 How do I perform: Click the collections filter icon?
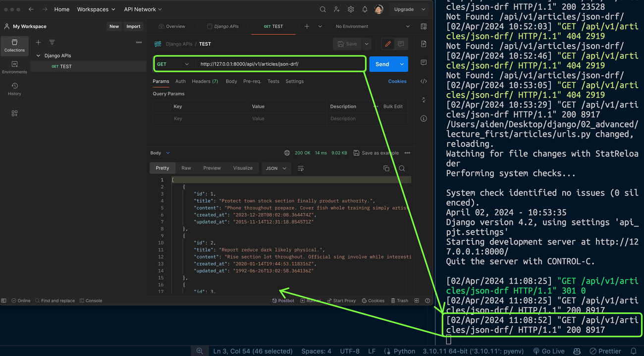[x=52, y=43]
